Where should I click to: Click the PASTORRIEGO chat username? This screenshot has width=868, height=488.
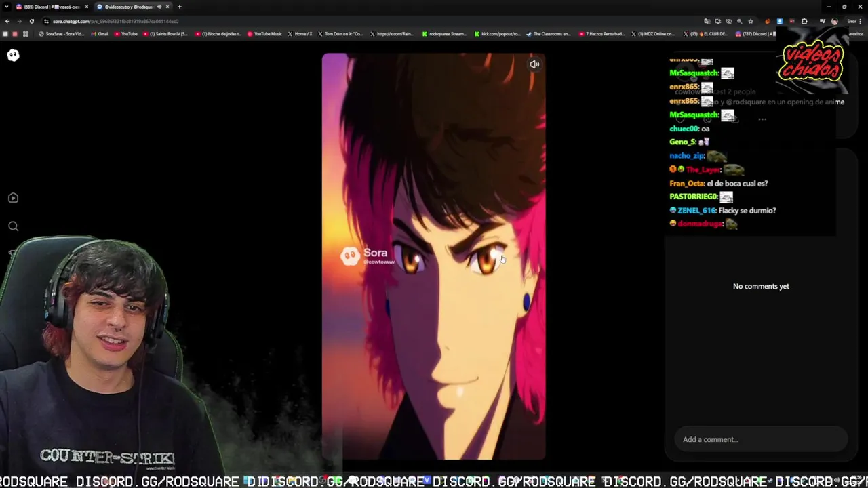coord(693,197)
